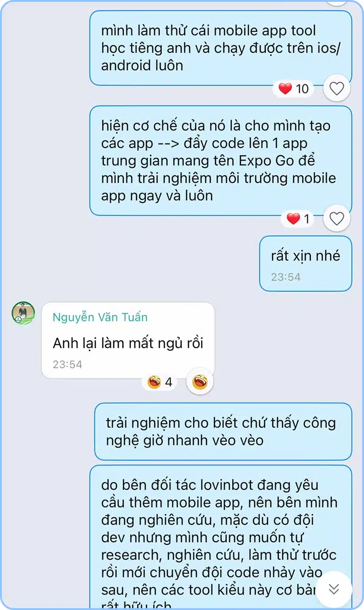Open the red heart reaction count showing 10
364x610 pixels.
[294, 89]
